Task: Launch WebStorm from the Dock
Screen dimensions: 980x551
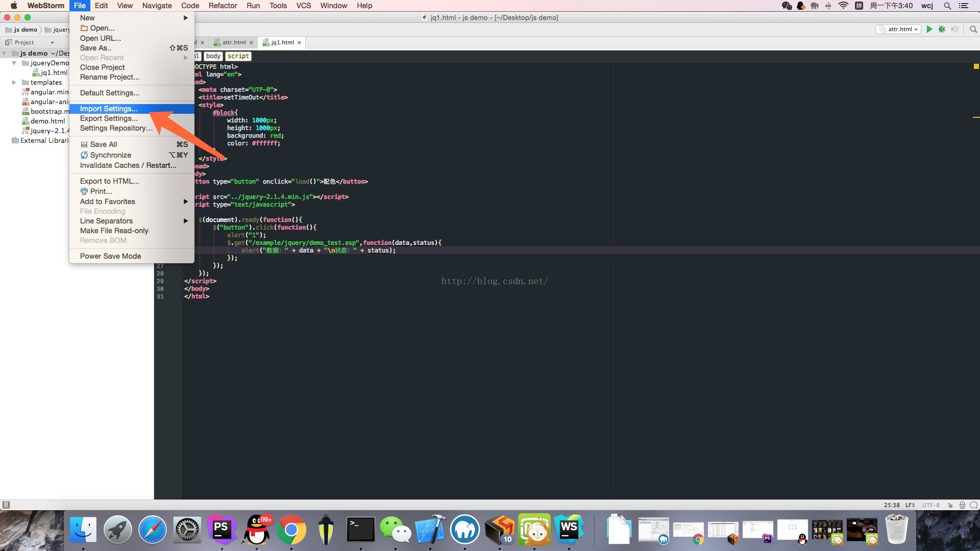Action: tap(569, 530)
